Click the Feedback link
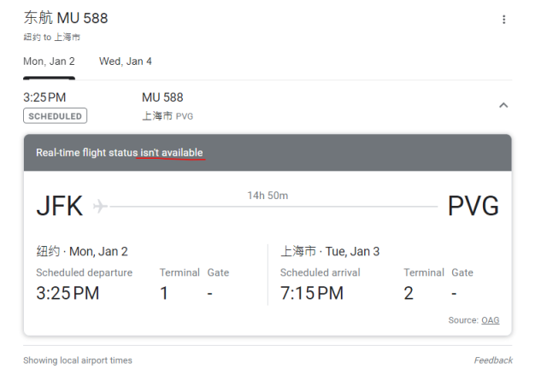Viewport: 547px width, 392px height. (493, 360)
